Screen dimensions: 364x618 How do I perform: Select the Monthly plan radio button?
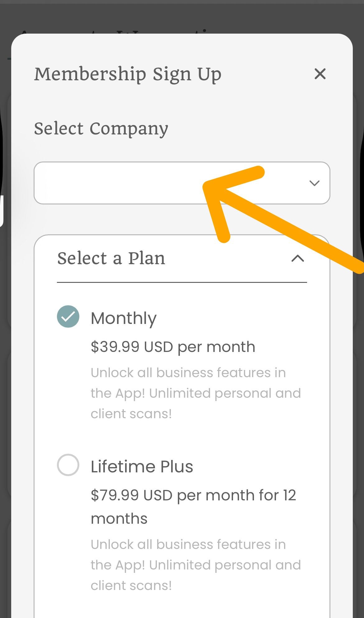coord(68,317)
